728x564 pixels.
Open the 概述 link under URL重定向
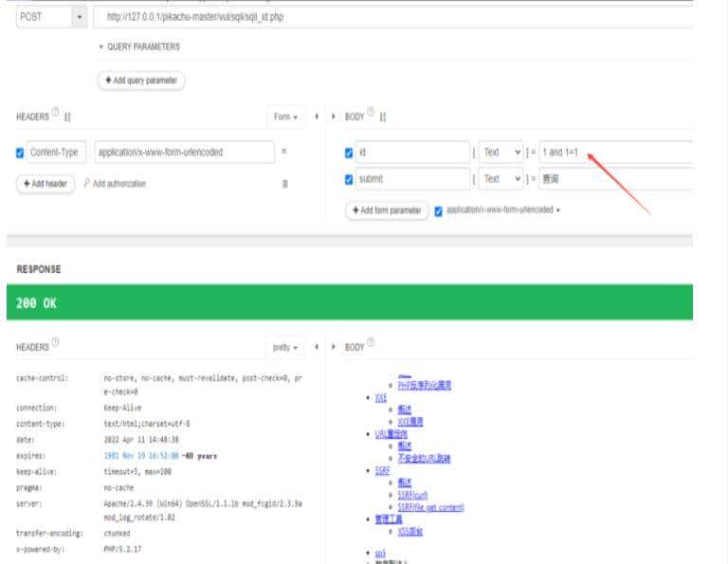tap(405, 446)
